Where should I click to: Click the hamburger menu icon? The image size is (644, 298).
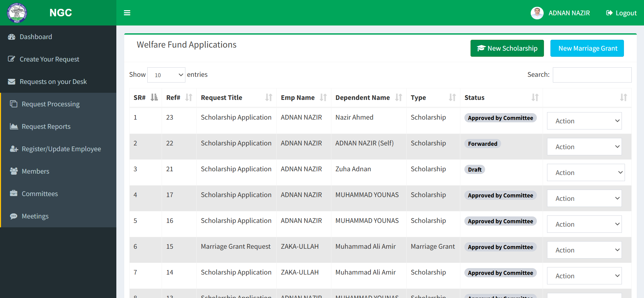[x=127, y=13]
